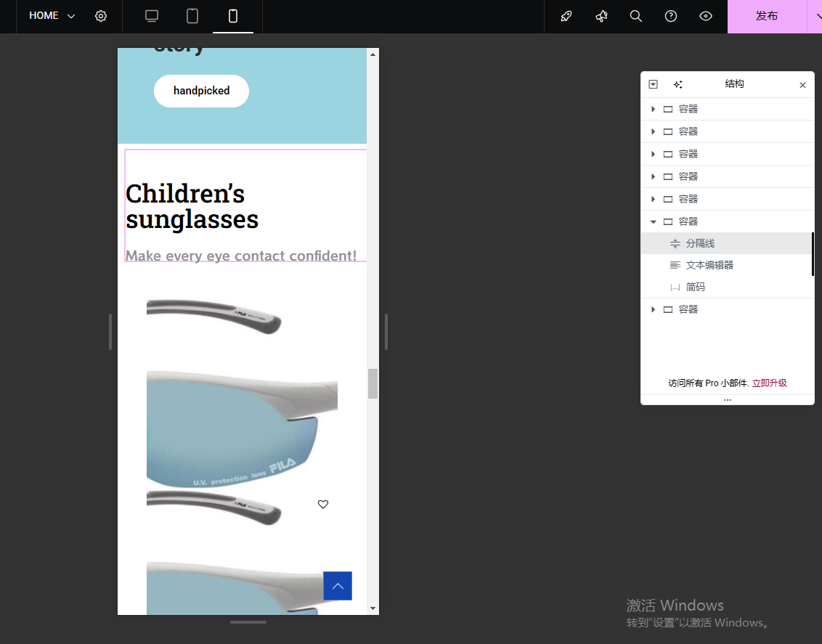This screenshot has height=644, width=822.
Task: Select the 分隔线 divider item
Action: [x=700, y=243]
